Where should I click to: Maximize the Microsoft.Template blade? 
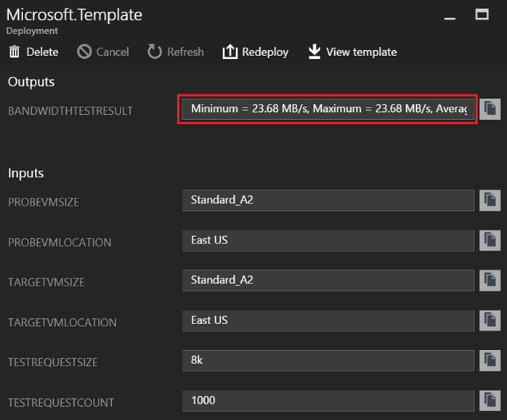tap(482, 15)
